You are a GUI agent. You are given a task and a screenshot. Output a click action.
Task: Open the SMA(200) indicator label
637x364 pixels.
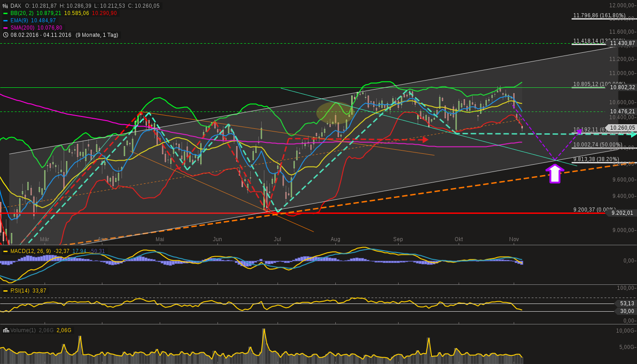pyautogui.click(x=23, y=28)
